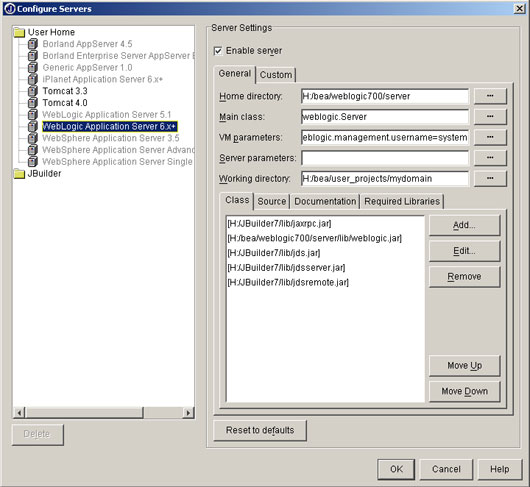Click the Add... button
Viewport: 530px width, 487px height.
click(x=464, y=225)
